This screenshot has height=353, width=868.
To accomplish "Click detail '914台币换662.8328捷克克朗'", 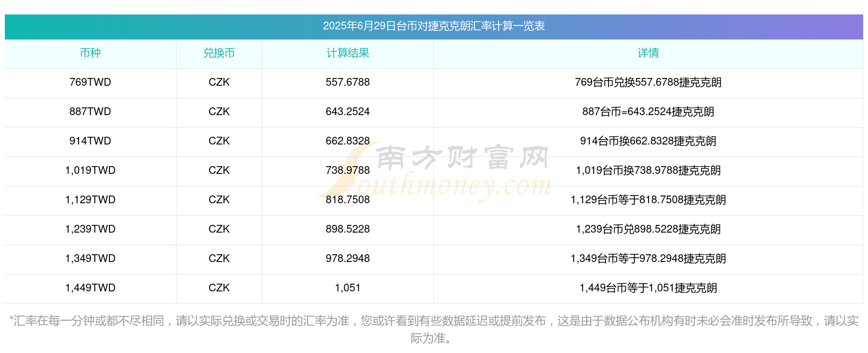I will pyautogui.click(x=648, y=141).
